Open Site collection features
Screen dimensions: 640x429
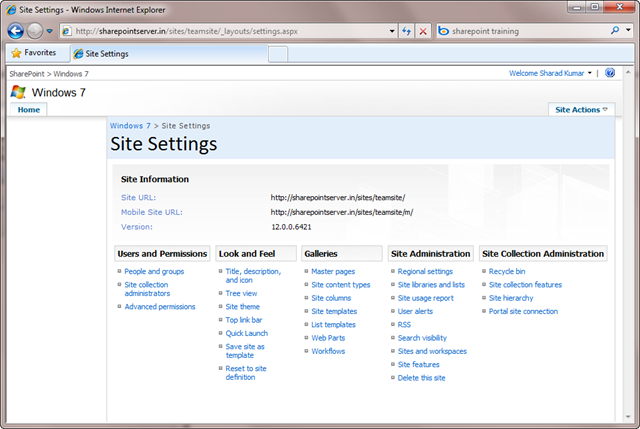pos(525,285)
